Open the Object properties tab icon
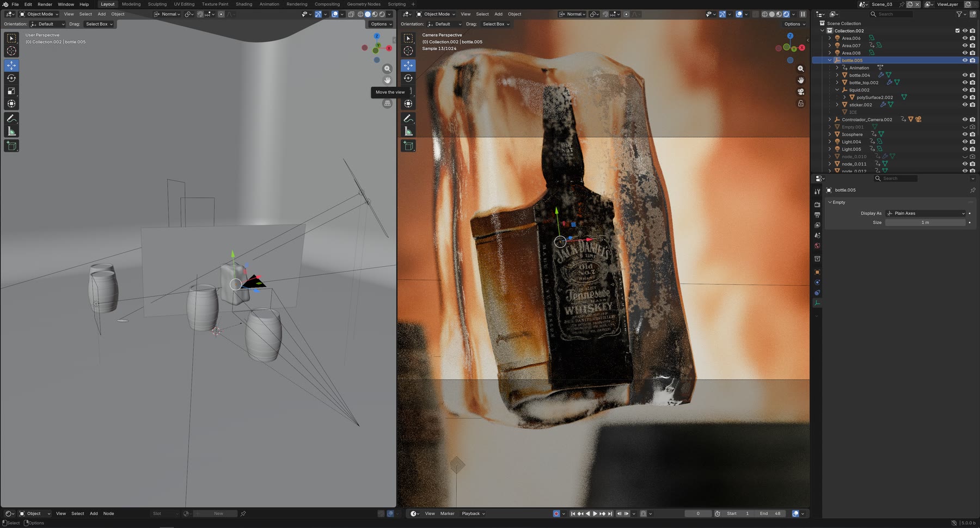 coord(817,272)
